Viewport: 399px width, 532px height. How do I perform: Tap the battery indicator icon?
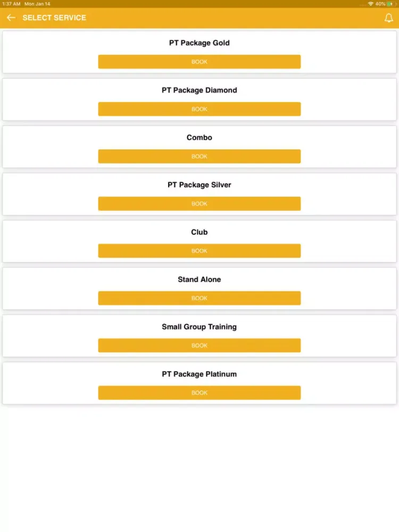coord(391,4)
